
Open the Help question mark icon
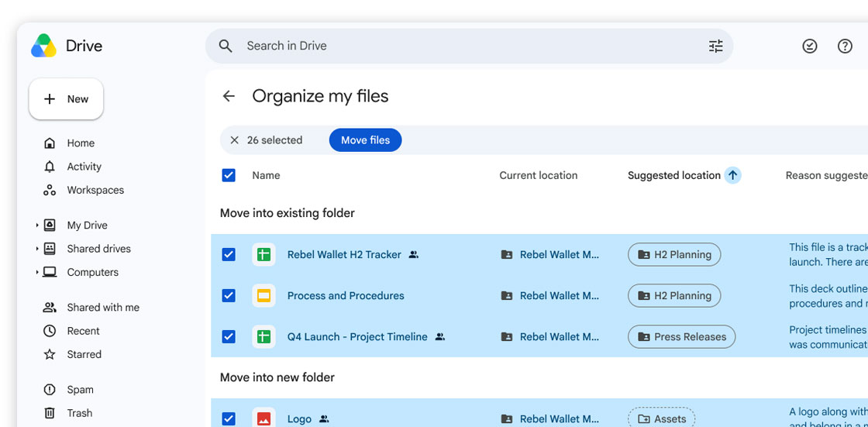pyautogui.click(x=845, y=46)
